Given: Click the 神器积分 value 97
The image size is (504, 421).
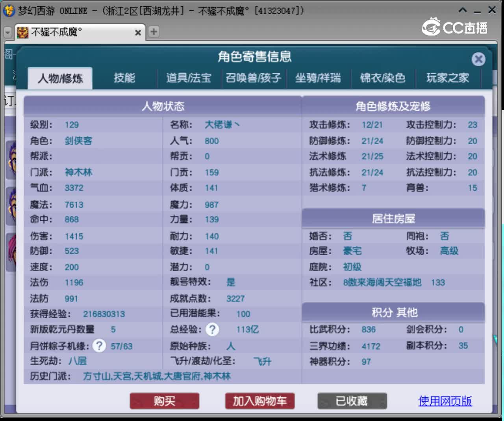Looking at the screenshot, I should (366, 362).
